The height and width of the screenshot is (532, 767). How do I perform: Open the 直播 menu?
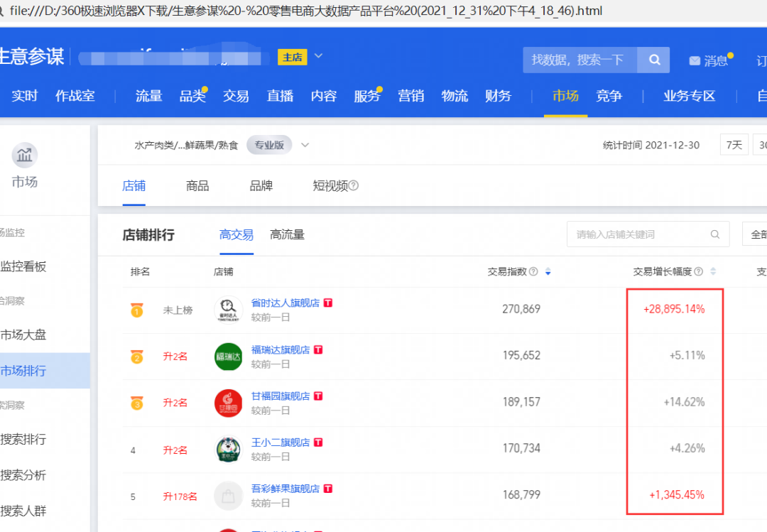pyautogui.click(x=280, y=96)
